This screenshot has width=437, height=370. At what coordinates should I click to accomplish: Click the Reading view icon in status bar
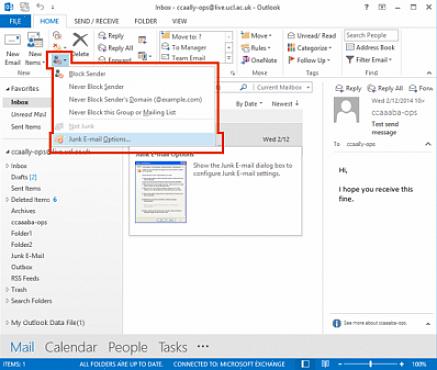(x=325, y=364)
